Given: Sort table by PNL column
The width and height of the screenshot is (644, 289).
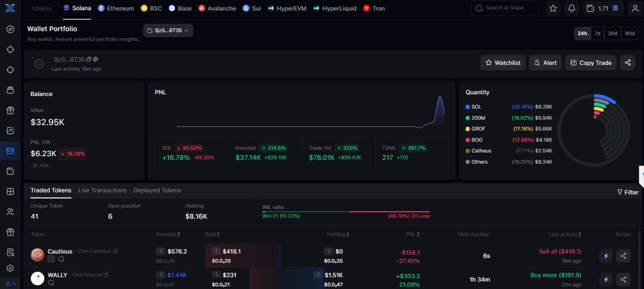Looking at the screenshot, I should click(x=413, y=234).
